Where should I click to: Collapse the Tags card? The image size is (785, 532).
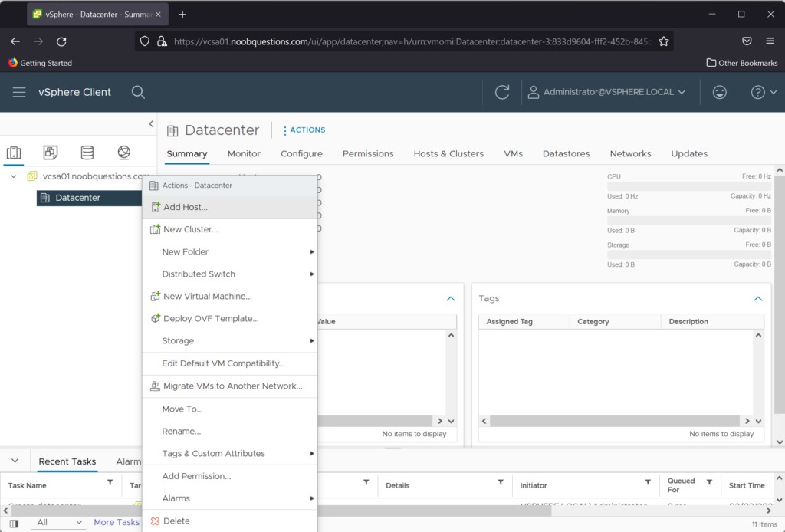click(x=758, y=299)
